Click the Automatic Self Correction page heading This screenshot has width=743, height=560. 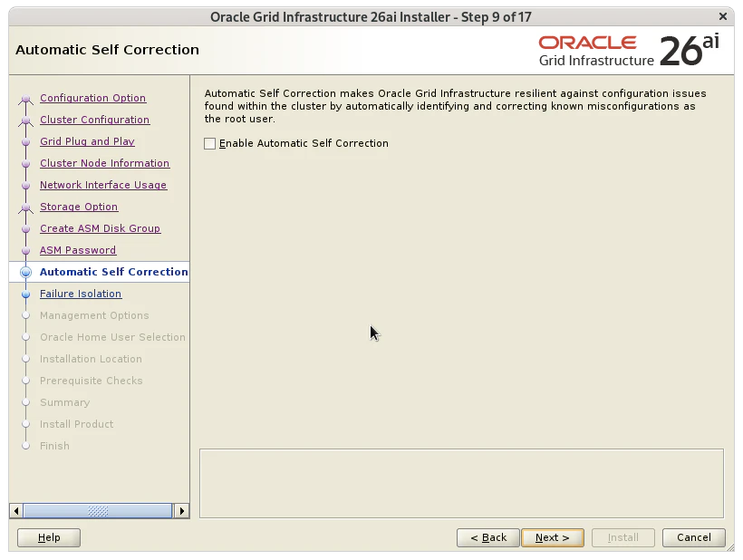click(108, 50)
